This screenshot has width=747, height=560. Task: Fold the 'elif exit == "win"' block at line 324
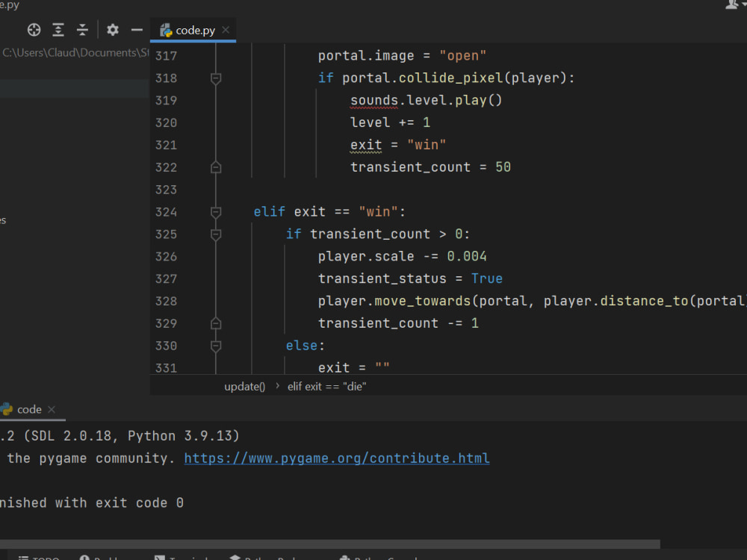pos(216,212)
